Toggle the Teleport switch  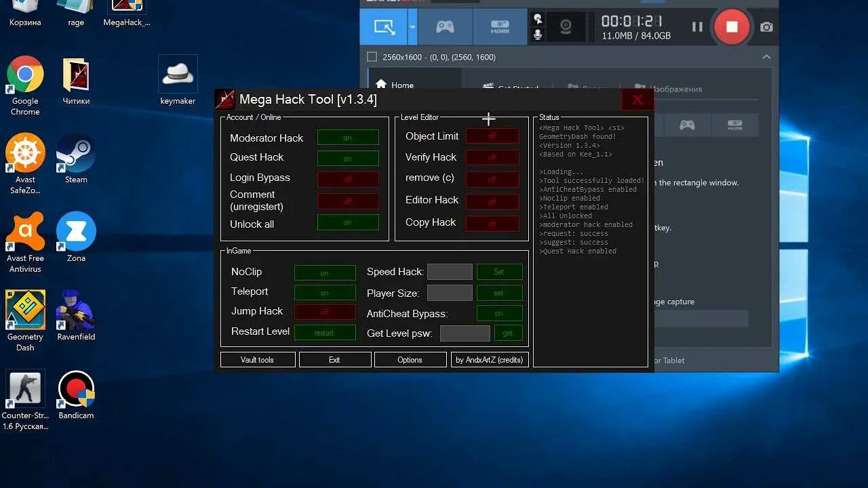325,293
